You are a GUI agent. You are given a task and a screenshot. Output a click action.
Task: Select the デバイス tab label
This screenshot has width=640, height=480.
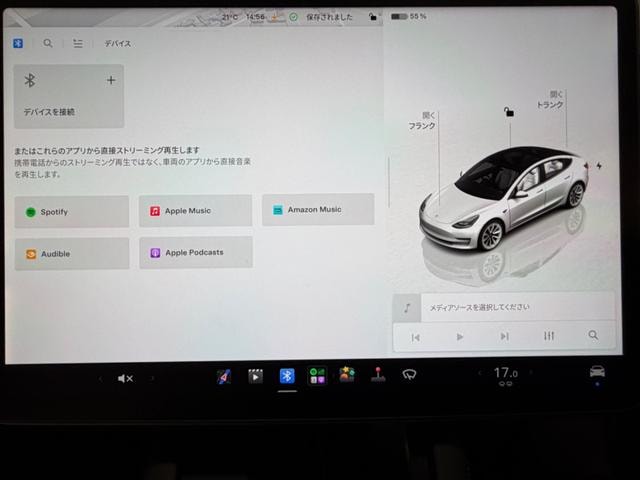118,44
